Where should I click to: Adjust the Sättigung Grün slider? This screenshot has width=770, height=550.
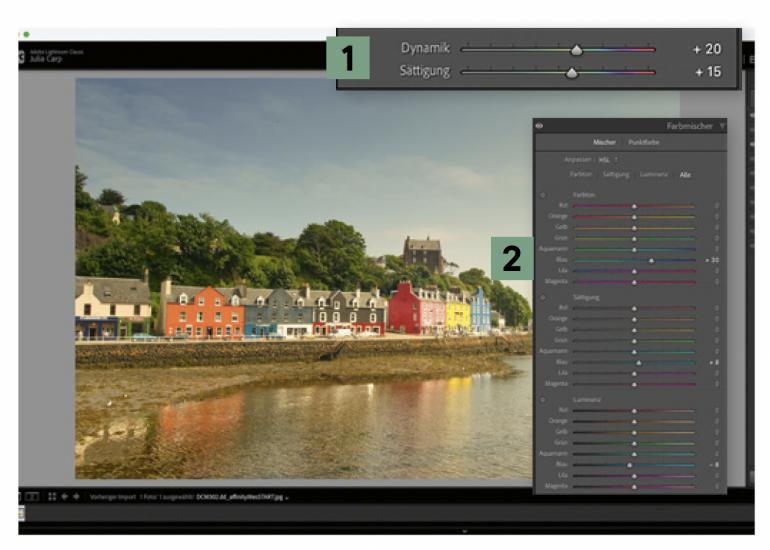[x=634, y=341]
